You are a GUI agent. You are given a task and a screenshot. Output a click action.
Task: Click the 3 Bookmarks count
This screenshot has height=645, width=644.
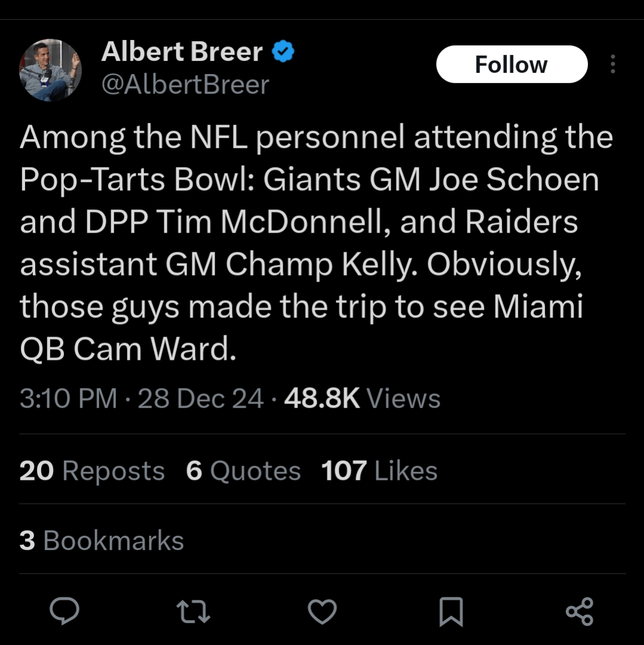101,541
